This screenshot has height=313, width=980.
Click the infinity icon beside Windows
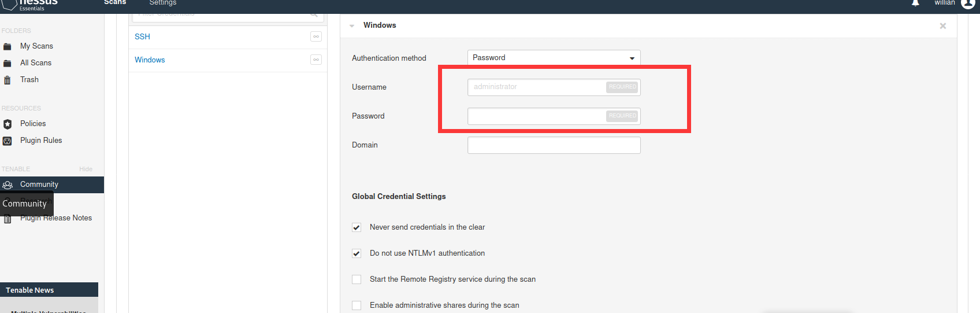click(x=316, y=60)
